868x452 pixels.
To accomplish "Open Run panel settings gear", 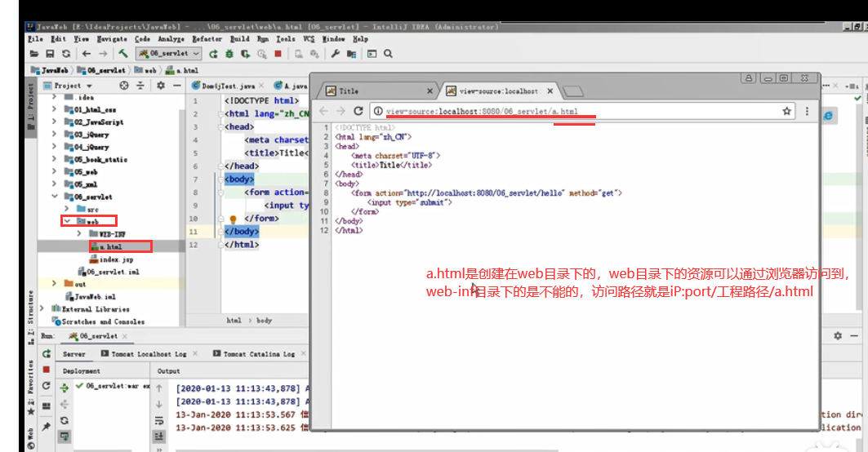I will tap(838, 336).
